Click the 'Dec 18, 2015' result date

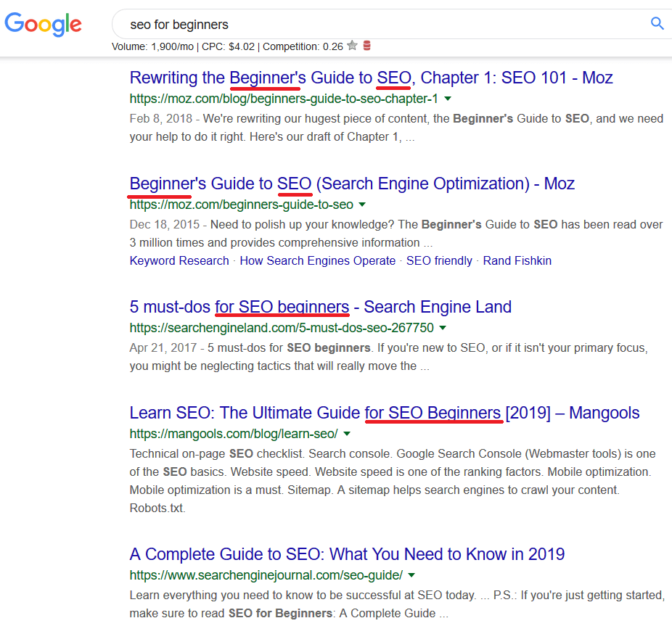[165, 224]
